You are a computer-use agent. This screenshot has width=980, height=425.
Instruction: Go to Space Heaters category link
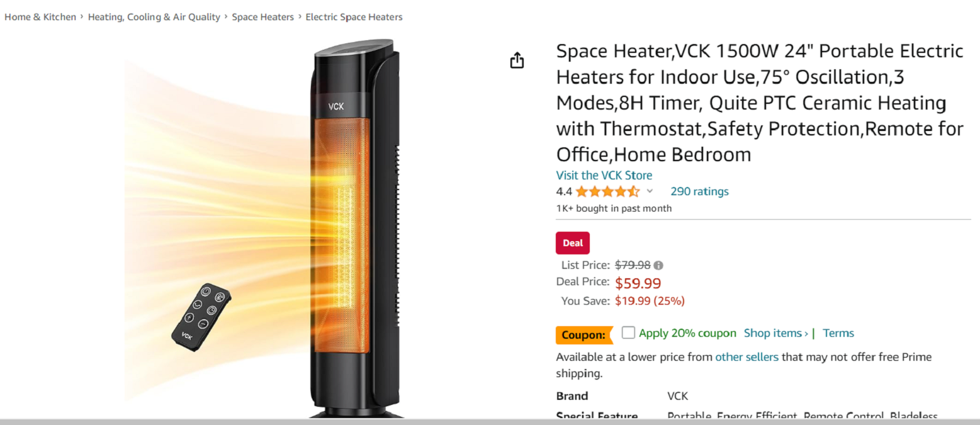click(x=262, y=17)
